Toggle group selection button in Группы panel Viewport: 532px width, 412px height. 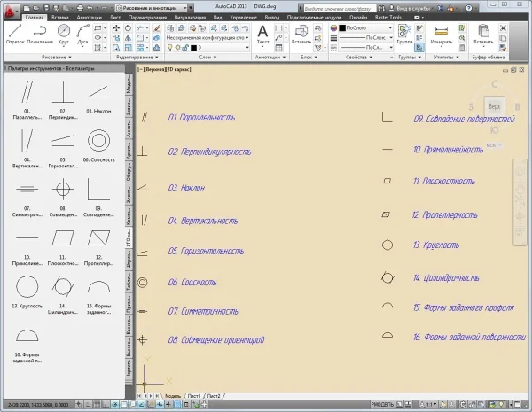[419, 48]
